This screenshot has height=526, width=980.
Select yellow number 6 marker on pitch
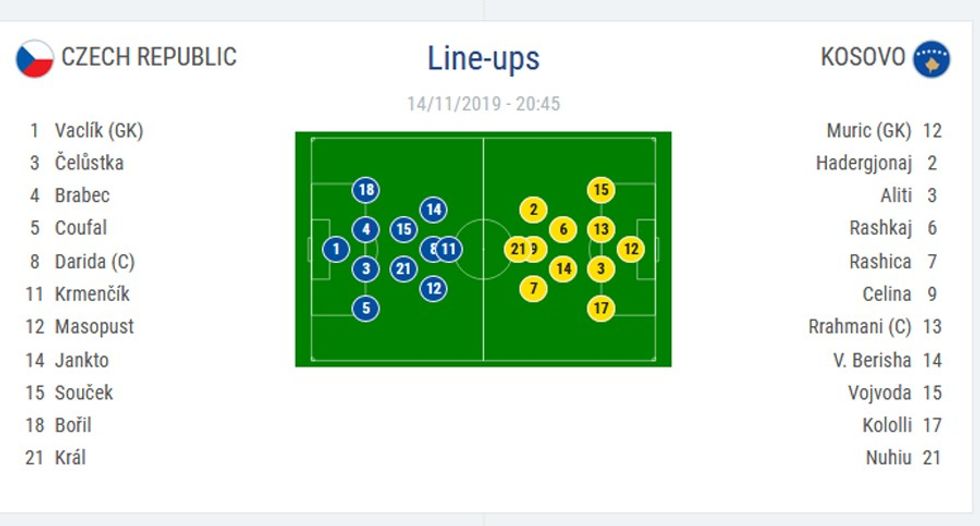point(564,230)
